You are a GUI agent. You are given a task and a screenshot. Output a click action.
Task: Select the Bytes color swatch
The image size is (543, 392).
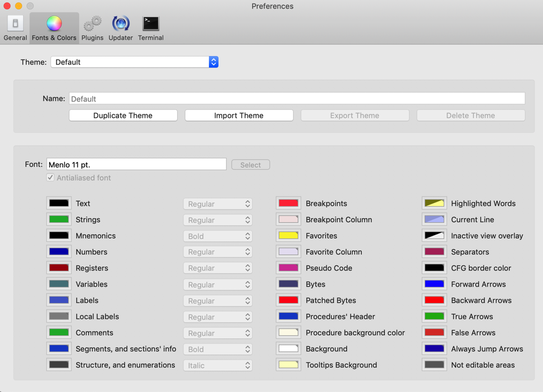tap(289, 284)
